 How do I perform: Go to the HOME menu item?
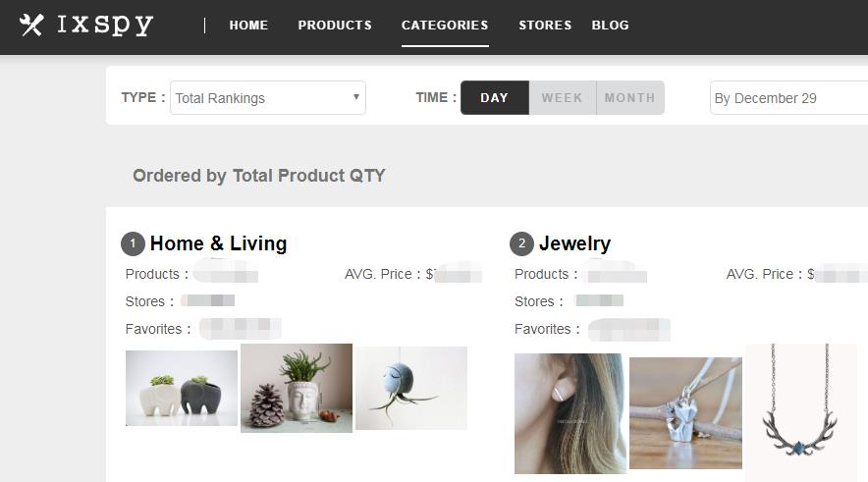point(248,26)
